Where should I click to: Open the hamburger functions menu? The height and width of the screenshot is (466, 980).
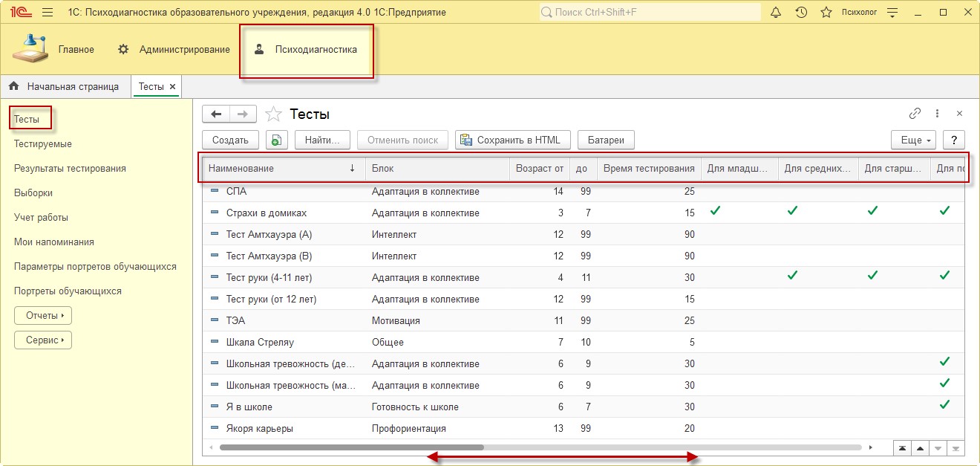coord(48,13)
